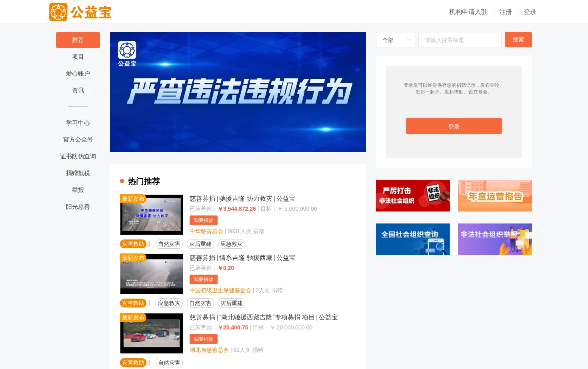Open 机构申请入驻 link
Image resolution: width=588 pixels, height=369 pixels.
point(468,12)
